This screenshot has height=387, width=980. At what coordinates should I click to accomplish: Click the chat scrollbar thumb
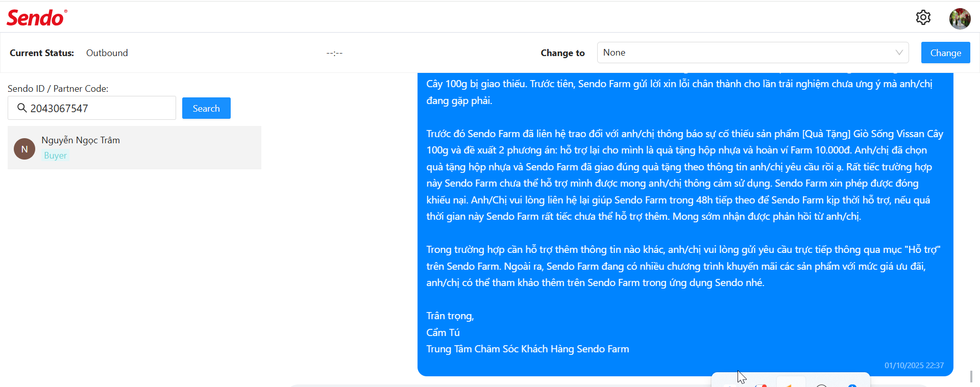pyautogui.click(x=971, y=376)
